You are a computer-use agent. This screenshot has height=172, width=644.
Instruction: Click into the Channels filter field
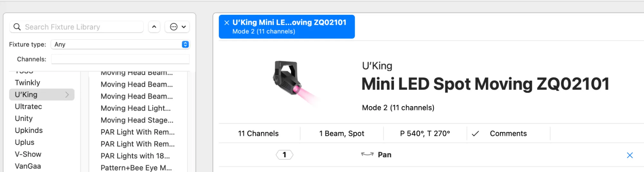[x=120, y=59]
